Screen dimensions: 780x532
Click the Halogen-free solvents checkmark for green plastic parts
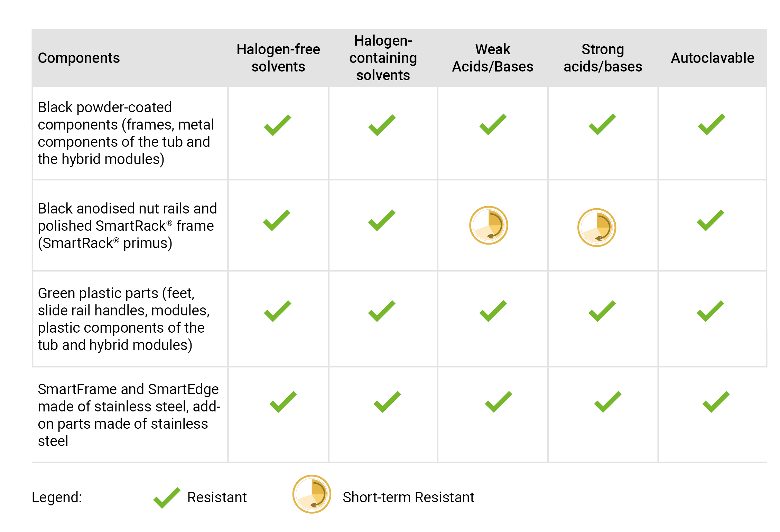pyautogui.click(x=278, y=311)
